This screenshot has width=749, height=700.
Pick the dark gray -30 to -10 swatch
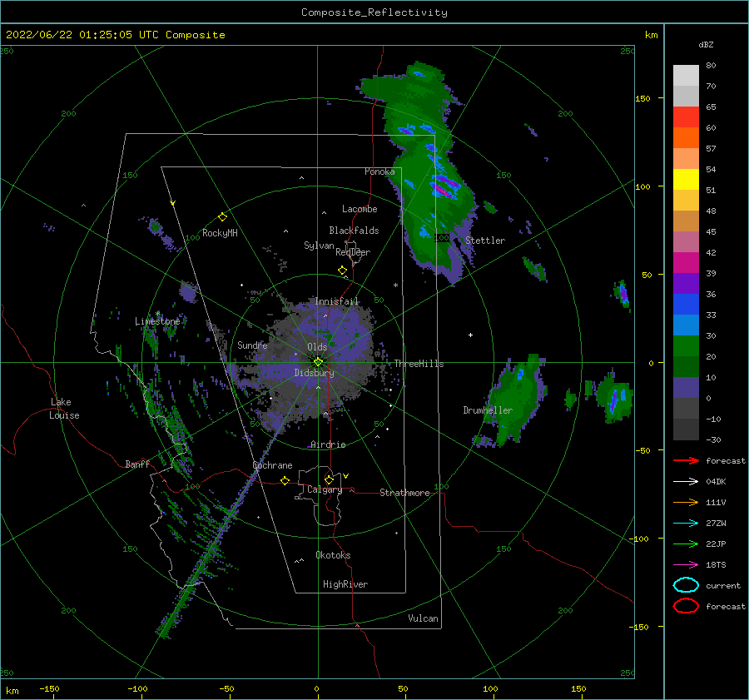tap(686, 429)
